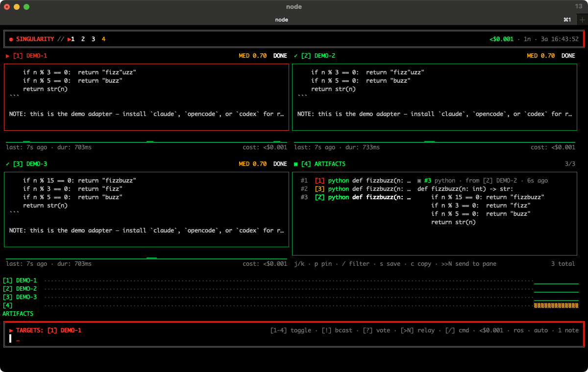This screenshot has height=372, width=588.
Task: Click the artifact preview icon before #3 python
Action: (x=419, y=181)
